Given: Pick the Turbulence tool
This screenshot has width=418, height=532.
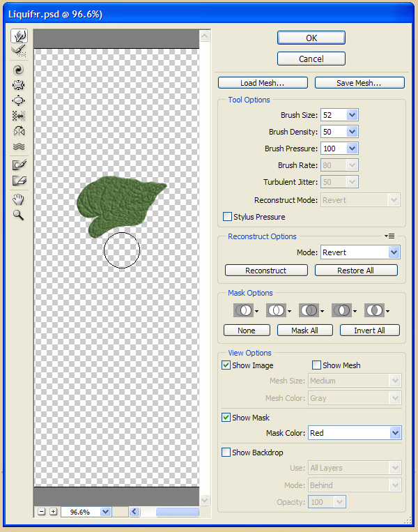Looking at the screenshot, I should pos(19,146).
